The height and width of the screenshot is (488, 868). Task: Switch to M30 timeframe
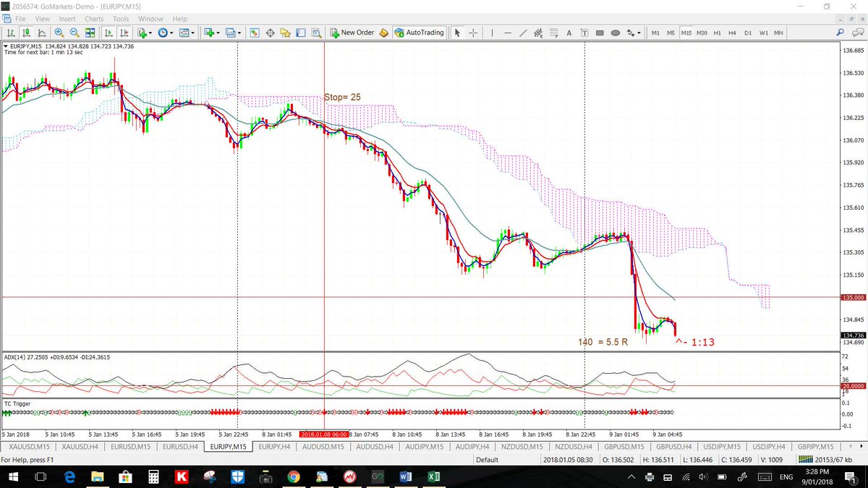point(702,33)
